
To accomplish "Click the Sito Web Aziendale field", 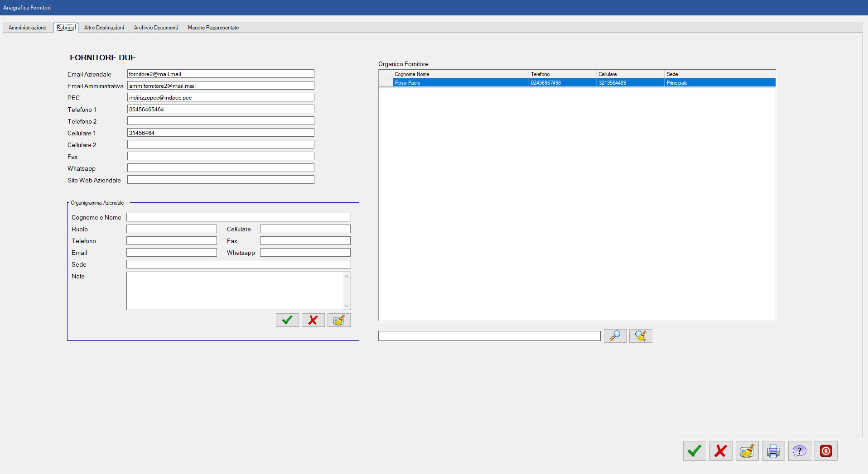I will [221, 180].
